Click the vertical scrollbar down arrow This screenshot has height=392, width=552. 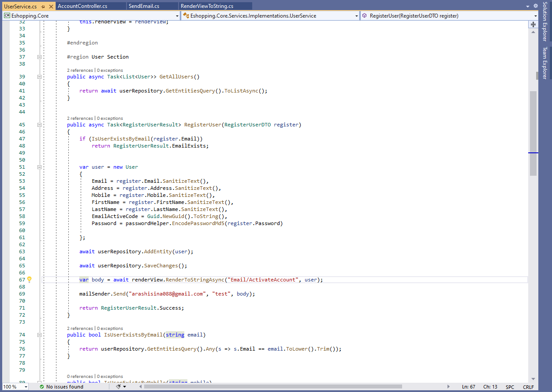pyautogui.click(x=533, y=379)
